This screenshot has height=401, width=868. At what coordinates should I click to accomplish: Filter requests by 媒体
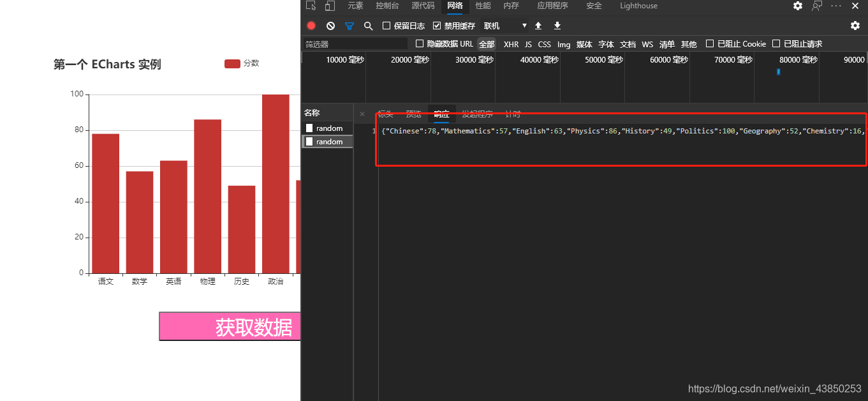[x=584, y=44]
